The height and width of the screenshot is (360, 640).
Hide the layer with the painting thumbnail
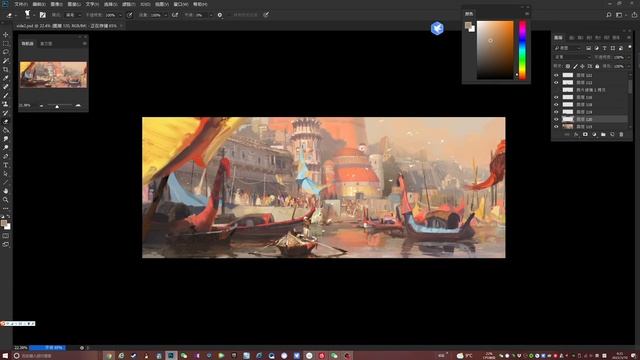[556, 127]
